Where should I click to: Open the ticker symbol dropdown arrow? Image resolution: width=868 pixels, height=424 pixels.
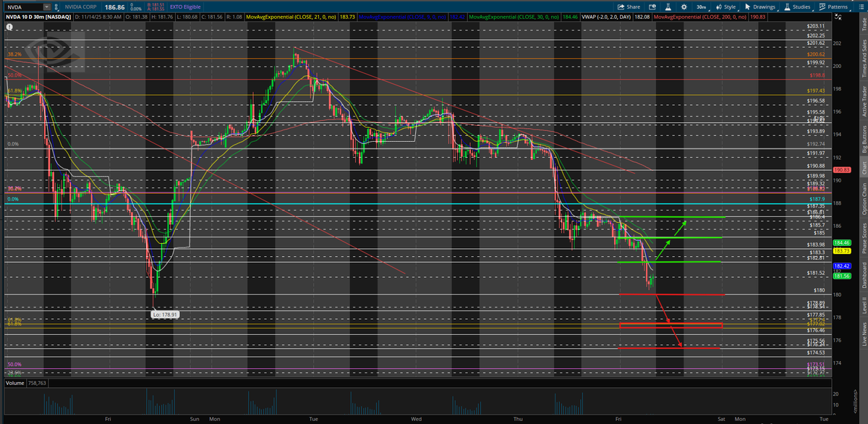pos(47,7)
